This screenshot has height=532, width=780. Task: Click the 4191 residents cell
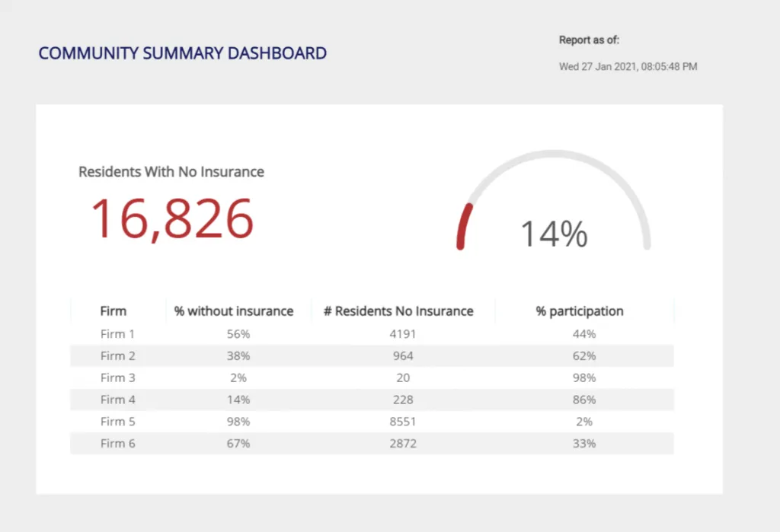coord(403,334)
